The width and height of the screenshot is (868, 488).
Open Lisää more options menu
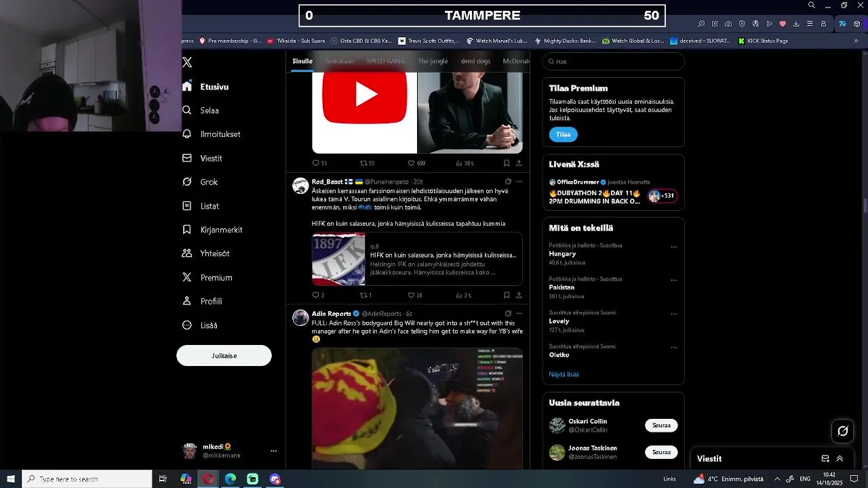click(201, 325)
